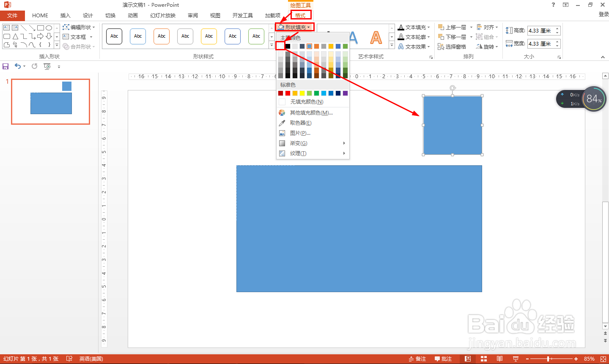609x364 pixels.
Task: Open PowerPoint help question mark
Action: coord(553,5)
